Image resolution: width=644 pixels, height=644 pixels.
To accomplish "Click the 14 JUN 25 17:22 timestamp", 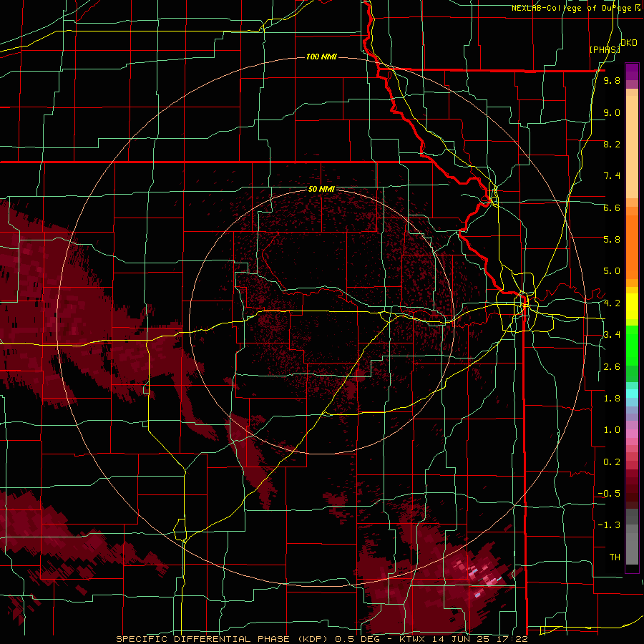I will point(479,639).
